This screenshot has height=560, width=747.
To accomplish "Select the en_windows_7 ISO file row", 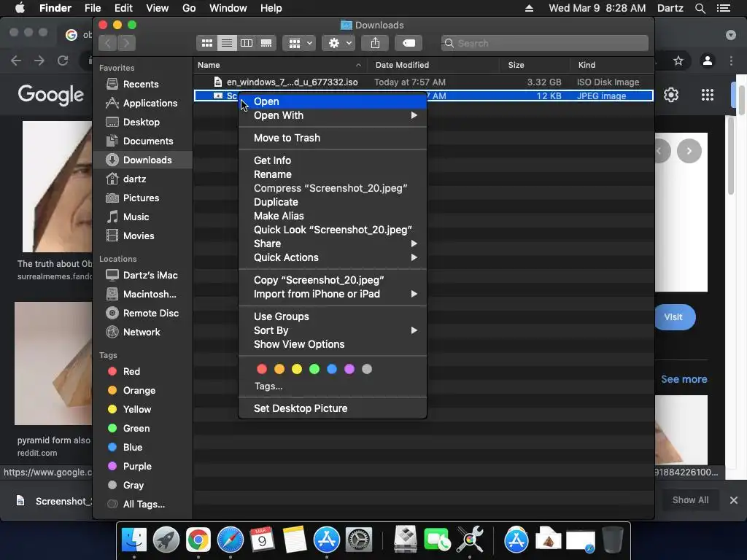I will click(x=424, y=82).
